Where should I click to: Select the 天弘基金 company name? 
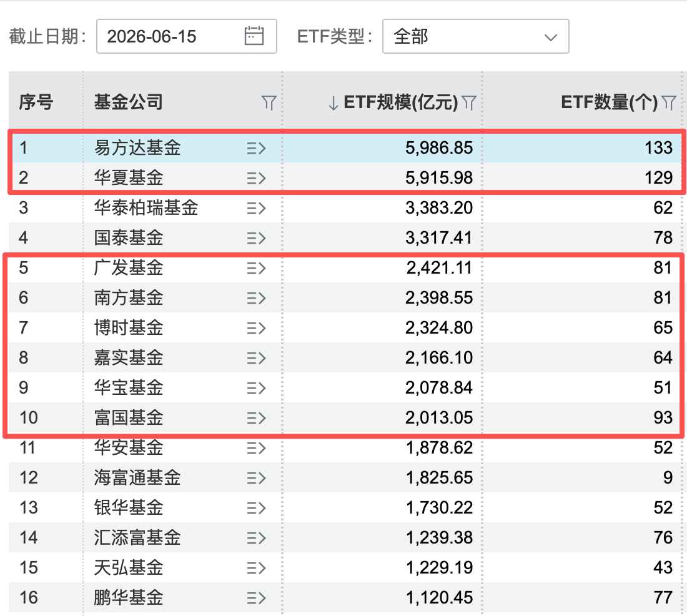(x=129, y=568)
